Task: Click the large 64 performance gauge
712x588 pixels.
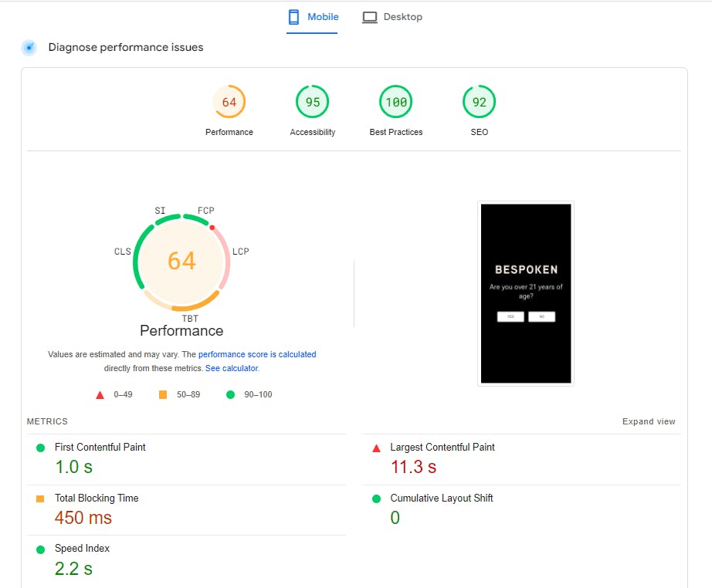Action: click(x=181, y=261)
